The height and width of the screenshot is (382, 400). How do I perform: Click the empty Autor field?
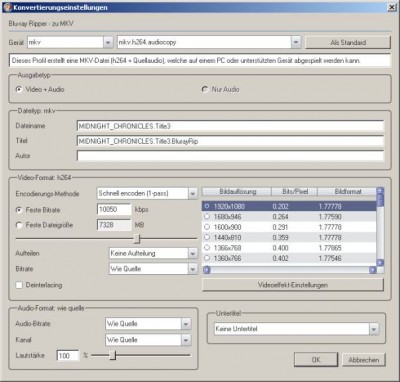tap(230, 156)
